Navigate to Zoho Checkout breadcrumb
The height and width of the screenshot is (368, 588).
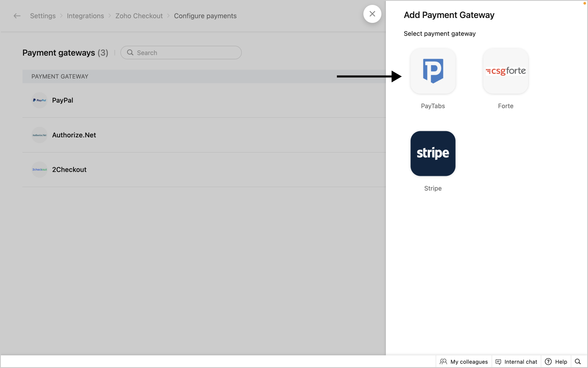click(x=139, y=16)
